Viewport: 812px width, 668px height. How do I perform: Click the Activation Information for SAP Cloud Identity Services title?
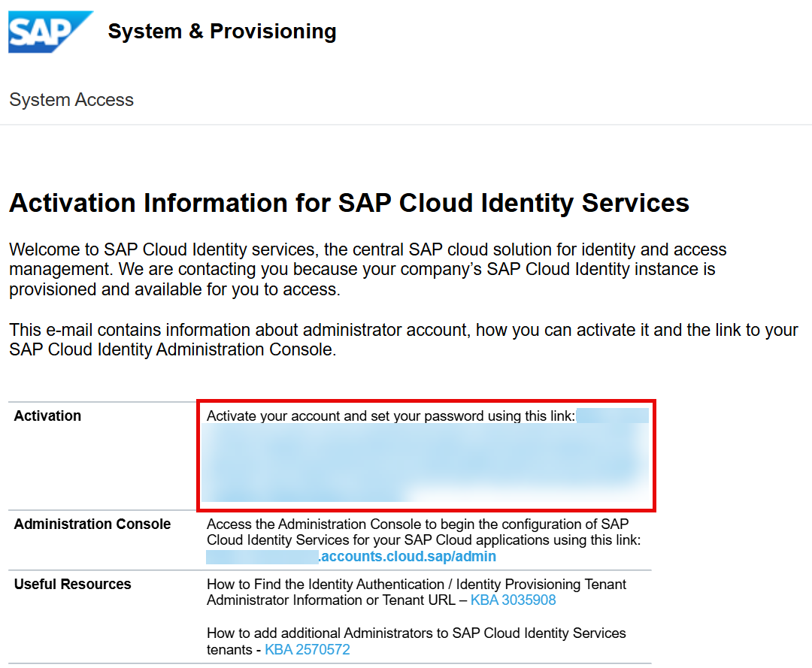(x=349, y=202)
